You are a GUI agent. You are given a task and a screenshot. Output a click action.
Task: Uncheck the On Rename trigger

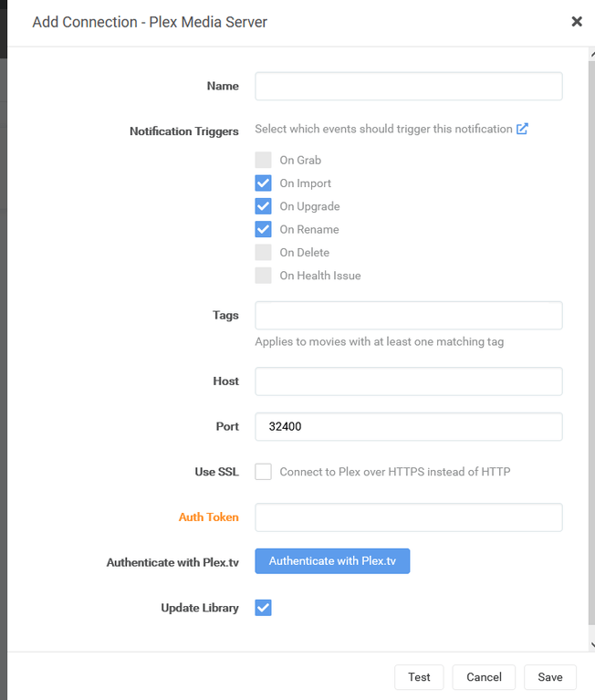tap(263, 229)
